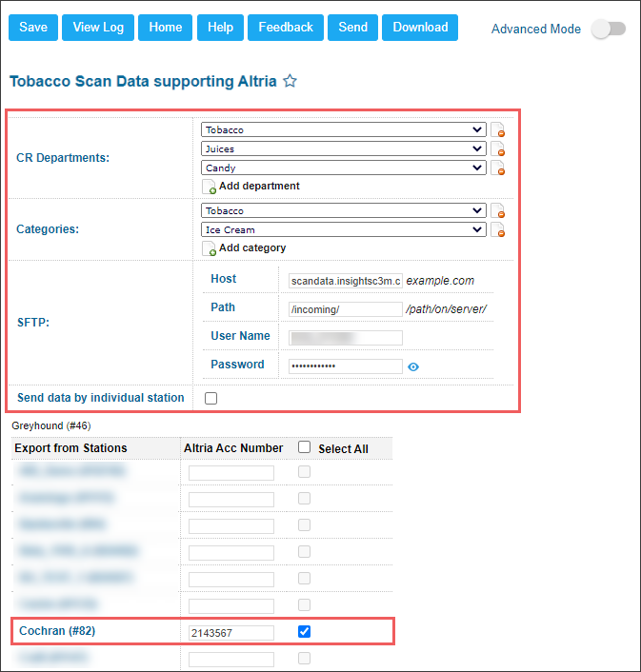Toggle the Advanced Mode switch
Viewport: 641px width, 672px height.
click(609, 30)
